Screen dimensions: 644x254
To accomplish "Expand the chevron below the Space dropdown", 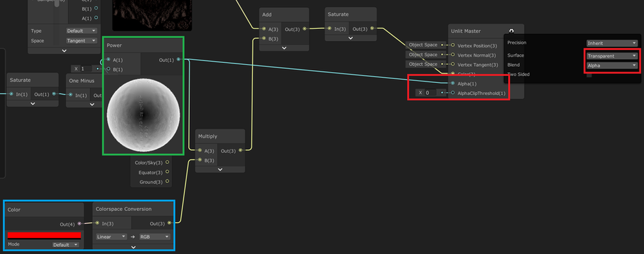I will 64,50.
